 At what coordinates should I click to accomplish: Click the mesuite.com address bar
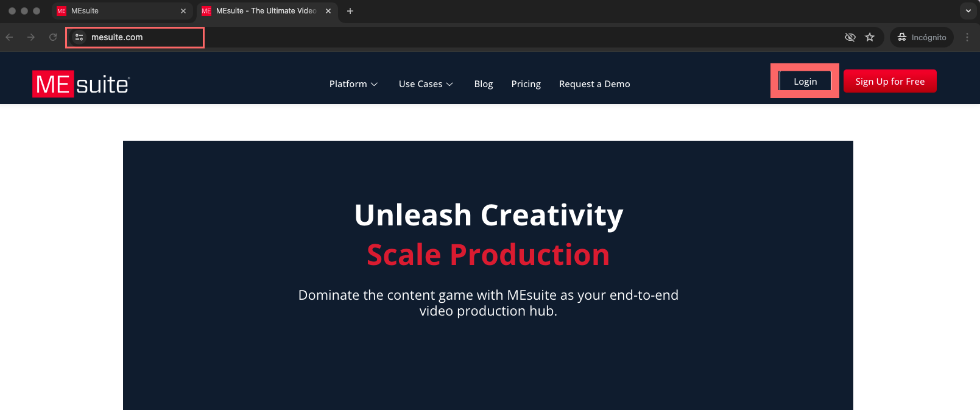click(146, 37)
